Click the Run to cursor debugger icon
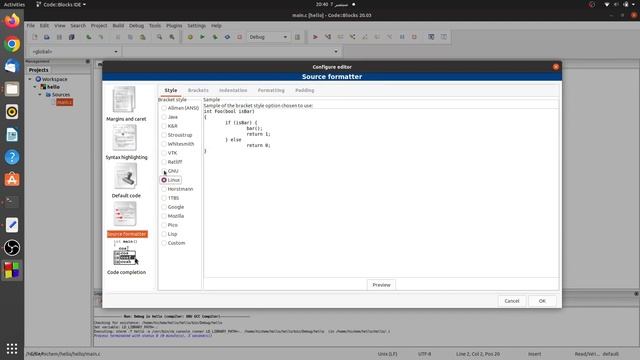This screenshot has height=360, width=640. point(328,37)
